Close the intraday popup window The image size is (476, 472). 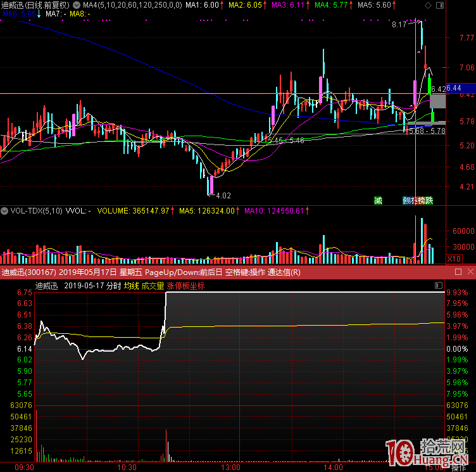470,272
